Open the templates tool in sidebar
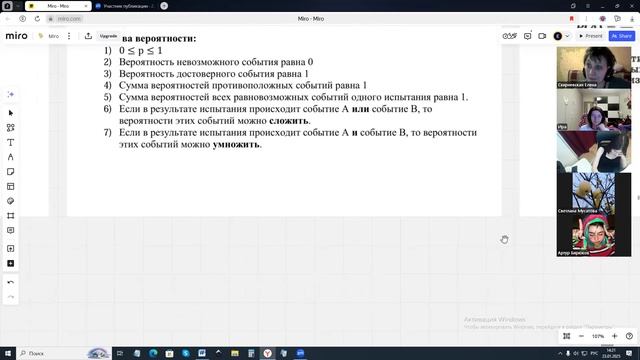The height and width of the screenshot is (360, 640). pyautogui.click(x=11, y=128)
